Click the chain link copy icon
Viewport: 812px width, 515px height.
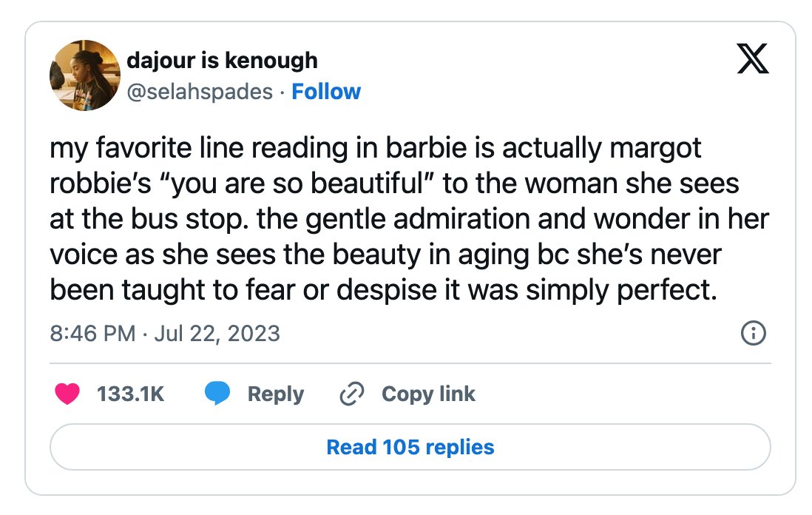click(x=351, y=394)
